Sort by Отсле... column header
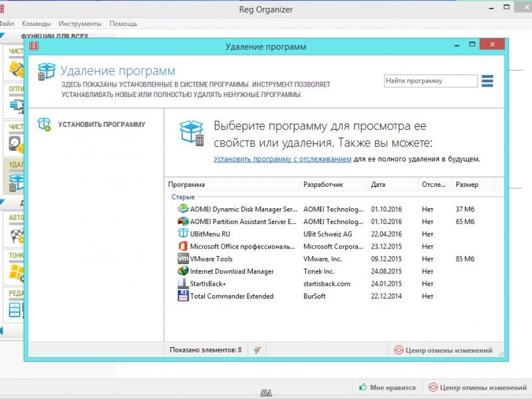Viewport: 532px width, 399px height. (x=435, y=185)
